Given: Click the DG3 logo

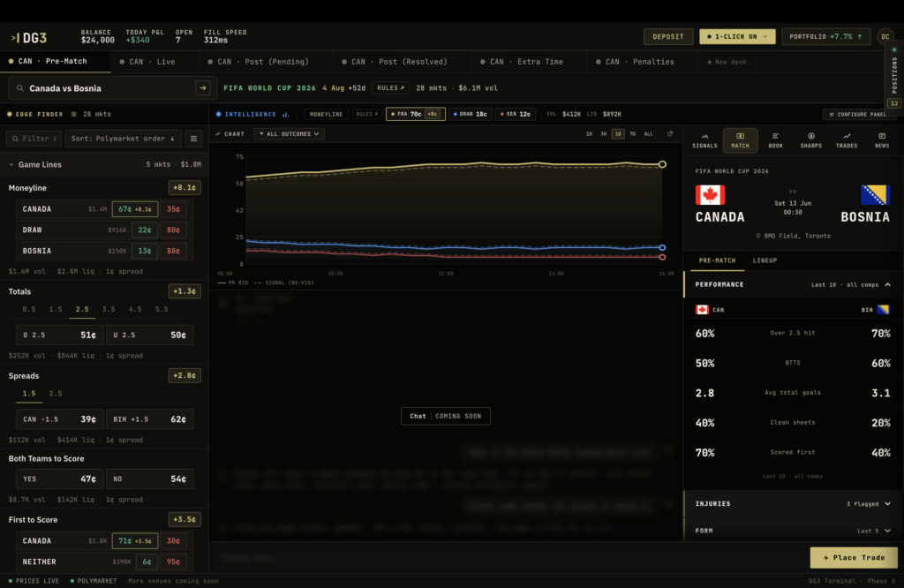Looking at the screenshot, I should pos(29,38).
